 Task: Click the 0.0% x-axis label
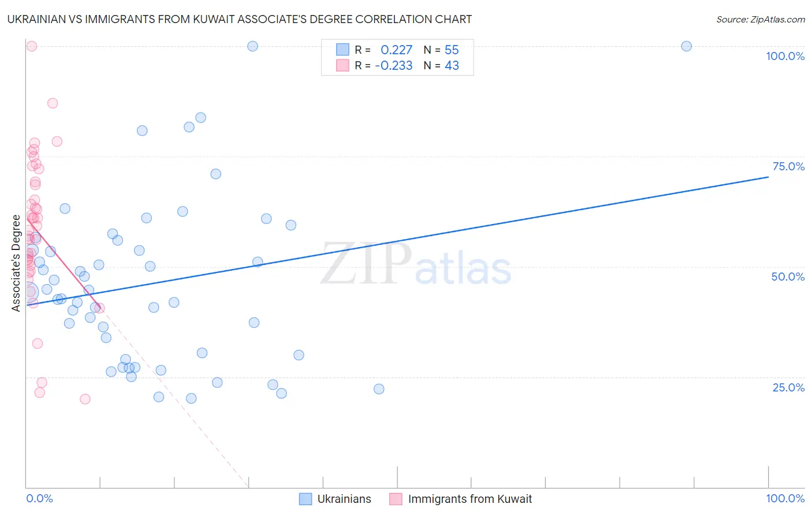pos(39,498)
